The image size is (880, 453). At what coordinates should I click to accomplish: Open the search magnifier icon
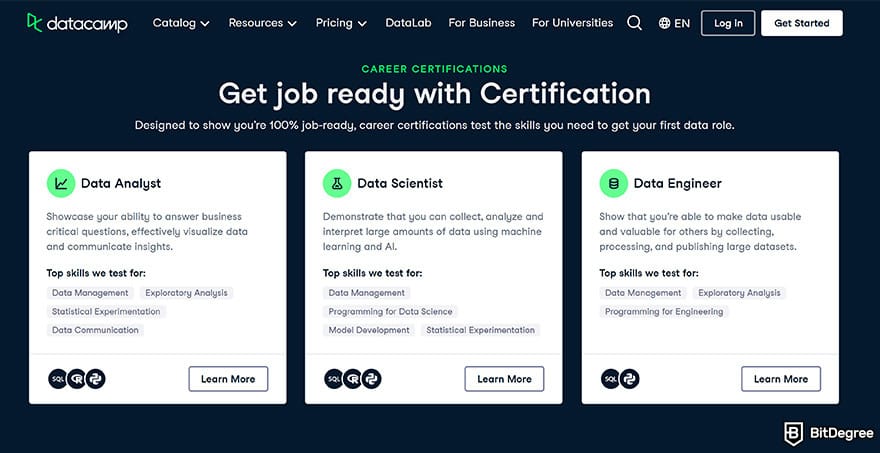(634, 23)
